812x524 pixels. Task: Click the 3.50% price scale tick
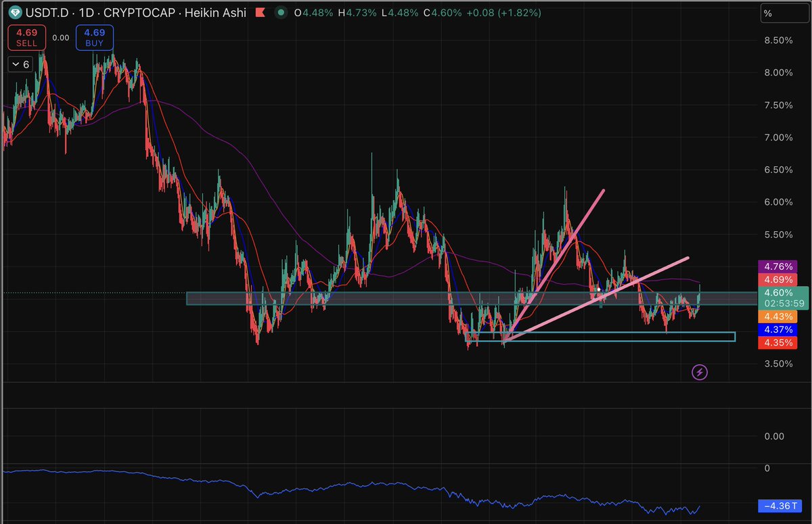tap(778, 364)
